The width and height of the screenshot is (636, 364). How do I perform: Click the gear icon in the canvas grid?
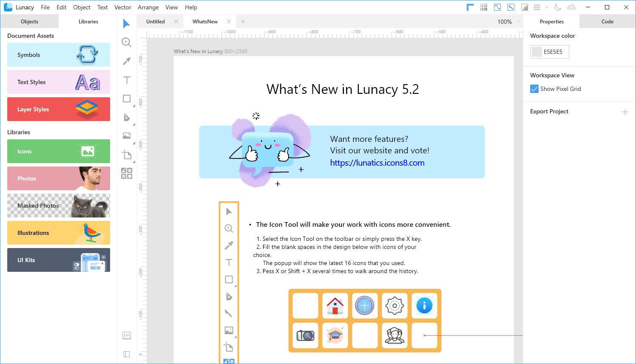[x=395, y=306]
